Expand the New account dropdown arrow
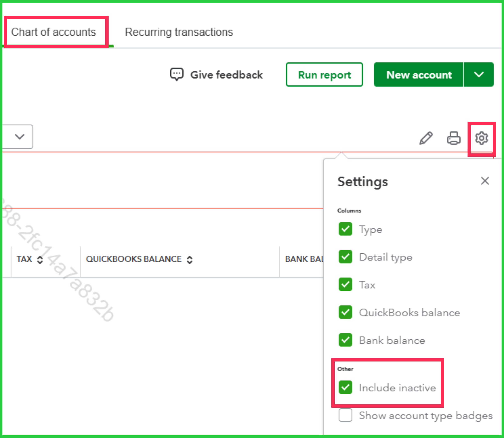The height and width of the screenshot is (438, 504). 478,74
